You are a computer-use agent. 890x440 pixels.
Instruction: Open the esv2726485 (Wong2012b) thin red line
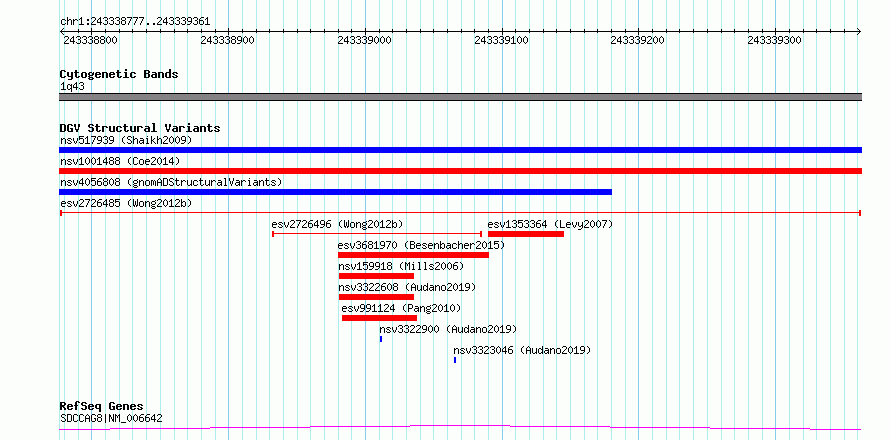(x=460, y=213)
